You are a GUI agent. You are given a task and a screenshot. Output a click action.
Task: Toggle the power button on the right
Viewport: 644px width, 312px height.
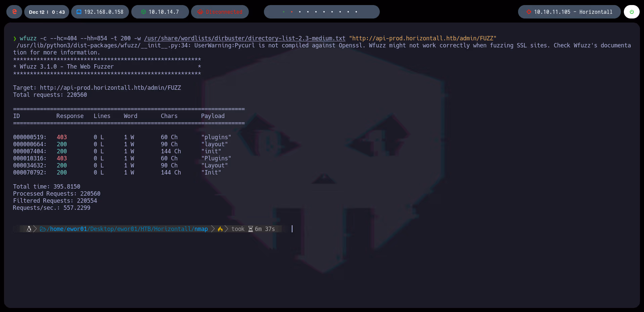(x=632, y=12)
